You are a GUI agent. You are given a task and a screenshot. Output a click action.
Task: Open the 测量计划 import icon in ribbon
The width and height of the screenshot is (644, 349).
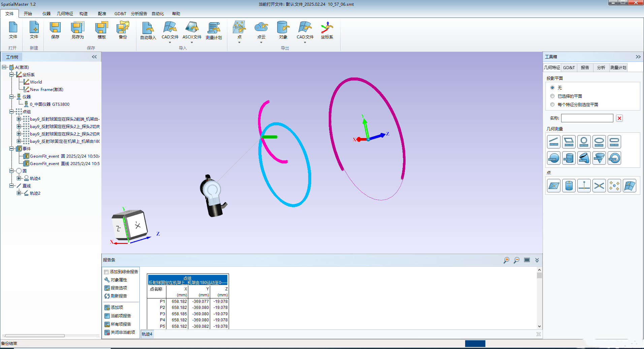pyautogui.click(x=214, y=30)
